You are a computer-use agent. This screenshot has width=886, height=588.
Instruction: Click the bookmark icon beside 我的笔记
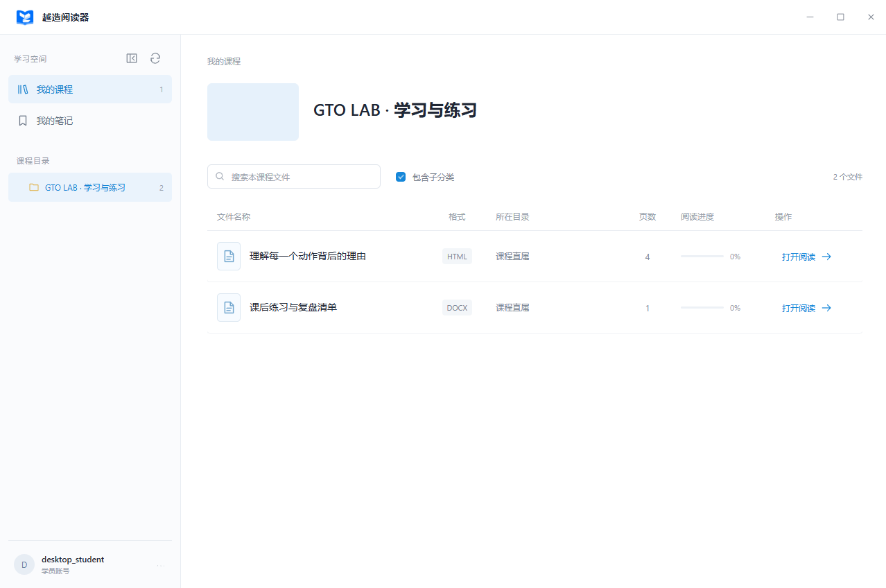(x=23, y=121)
